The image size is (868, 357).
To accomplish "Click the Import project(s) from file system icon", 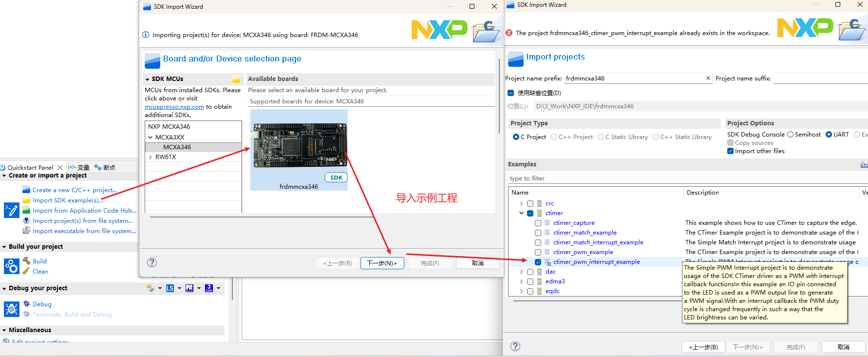I will point(26,220).
